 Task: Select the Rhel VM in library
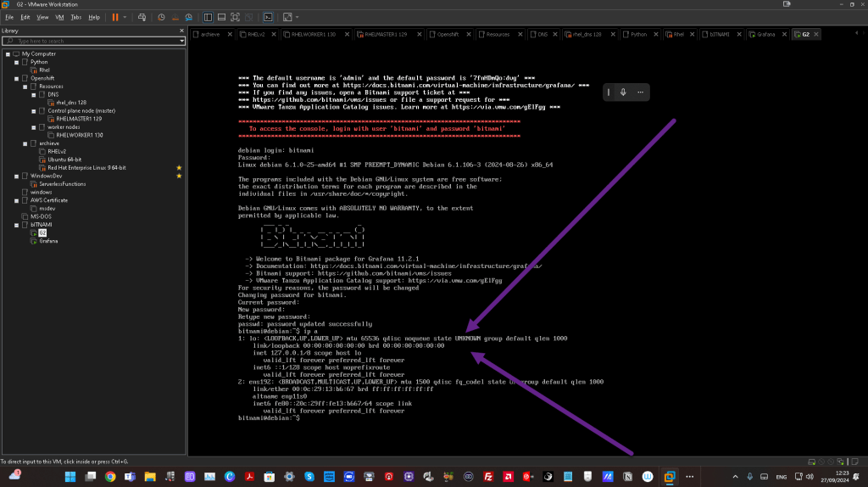pyautogui.click(x=44, y=70)
